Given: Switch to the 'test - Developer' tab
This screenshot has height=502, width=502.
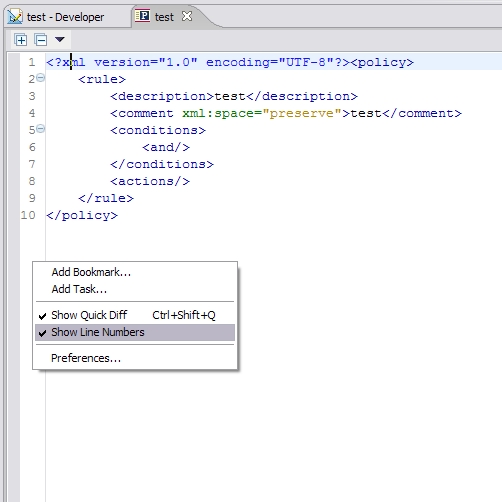Looking at the screenshot, I should [x=65, y=17].
